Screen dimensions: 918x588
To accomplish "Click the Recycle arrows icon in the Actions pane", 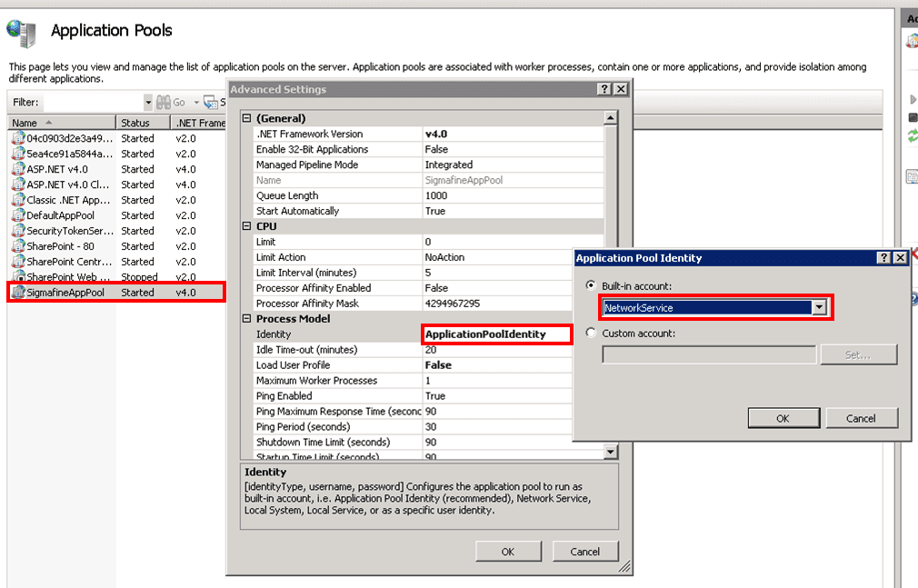I will (x=913, y=134).
